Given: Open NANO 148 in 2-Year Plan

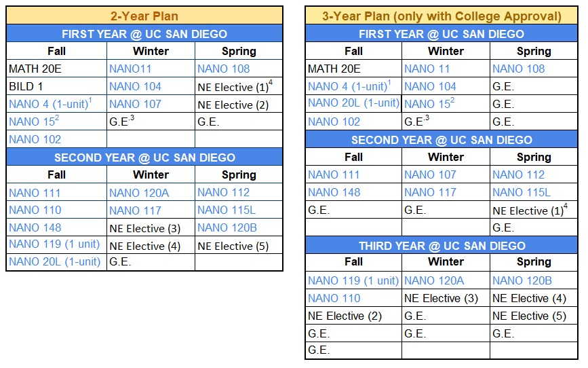Looking at the screenshot, I should (35, 227).
